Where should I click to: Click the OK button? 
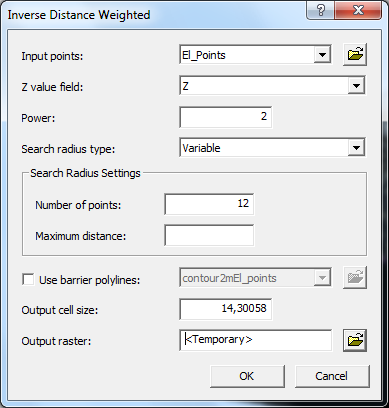pos(247,376)
